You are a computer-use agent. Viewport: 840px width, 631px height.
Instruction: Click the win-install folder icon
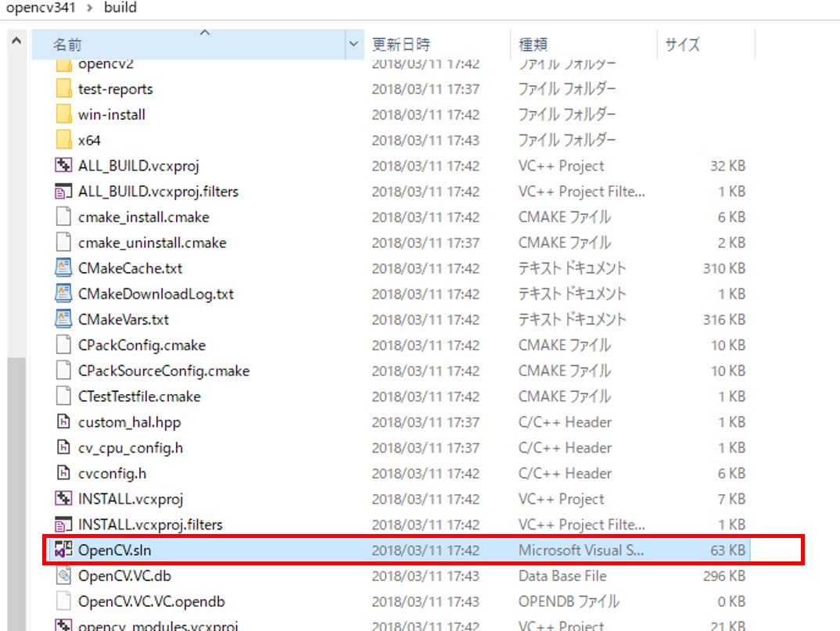pyautogui.click(x=64, y=114)
